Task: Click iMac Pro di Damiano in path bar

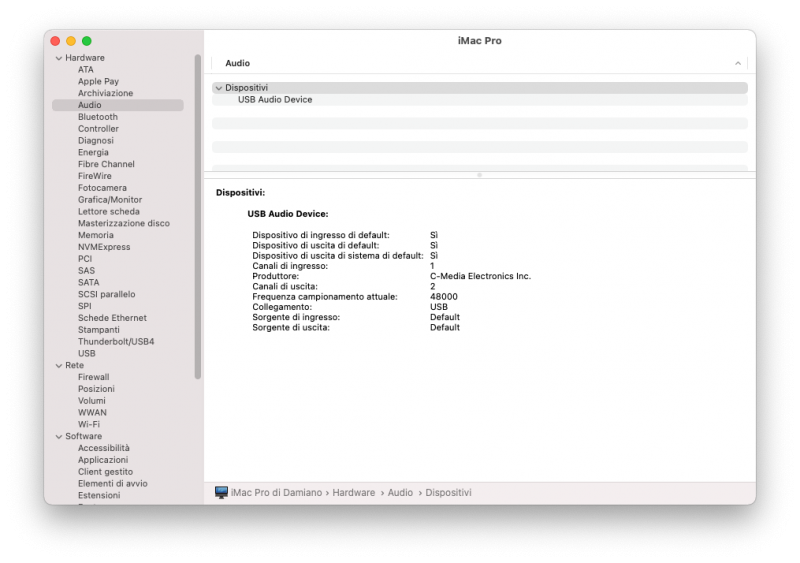Action: (x=276, y=493)
